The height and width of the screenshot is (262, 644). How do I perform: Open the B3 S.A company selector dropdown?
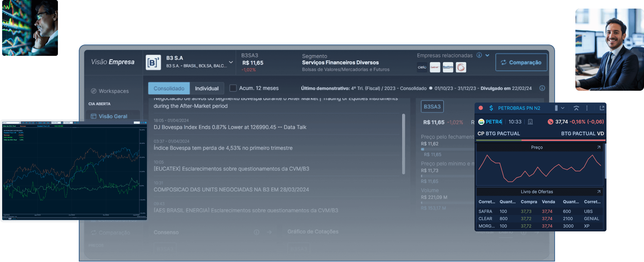pos(231,62)
